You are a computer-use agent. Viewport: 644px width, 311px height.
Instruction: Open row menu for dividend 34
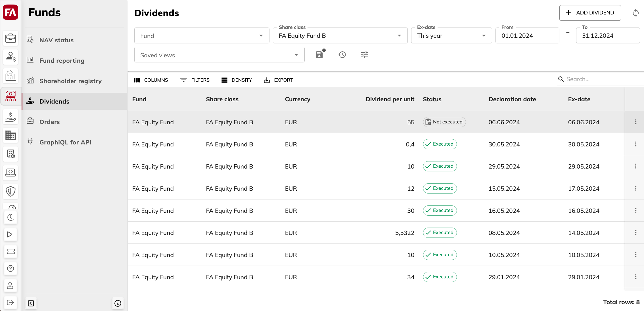(635, 277)
